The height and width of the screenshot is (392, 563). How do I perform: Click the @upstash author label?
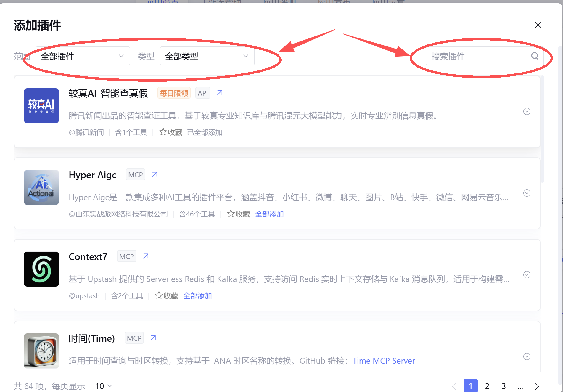click(x=84, y=295)
